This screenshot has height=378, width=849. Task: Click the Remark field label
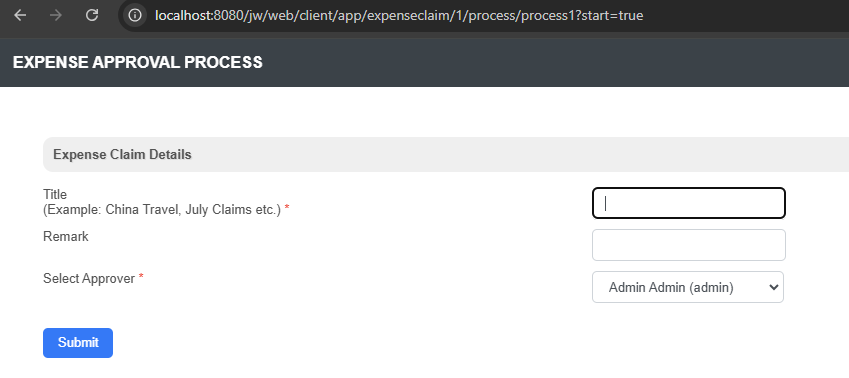66,237
